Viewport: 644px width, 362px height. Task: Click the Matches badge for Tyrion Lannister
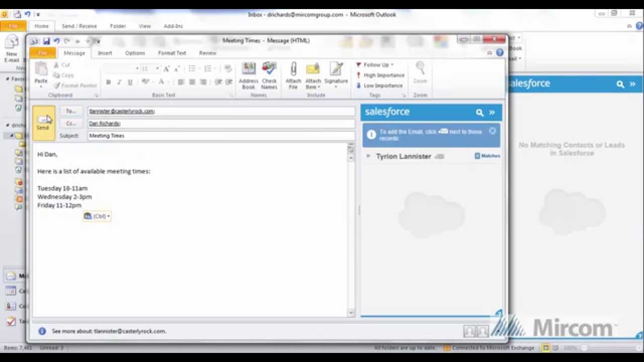click(x=488, y=156)
